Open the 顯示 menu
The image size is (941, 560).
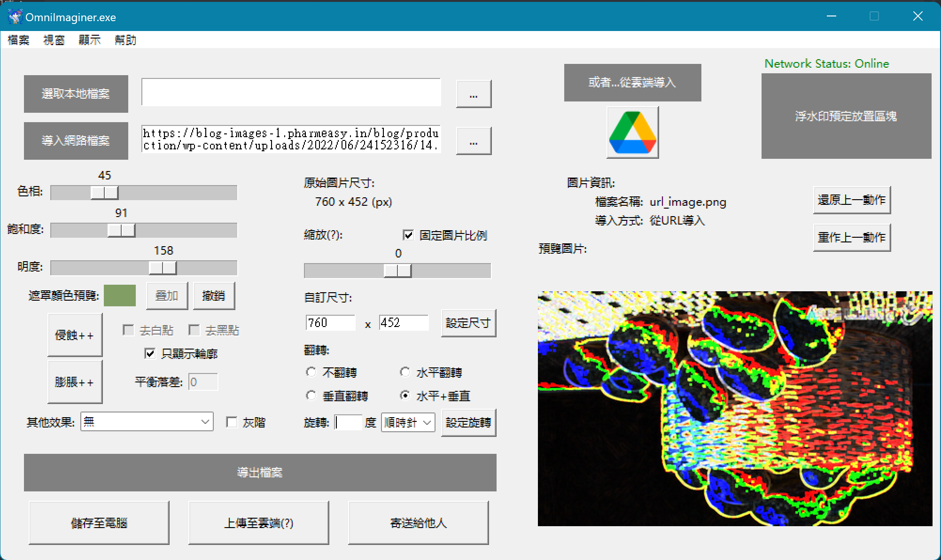tap(89, 40)
